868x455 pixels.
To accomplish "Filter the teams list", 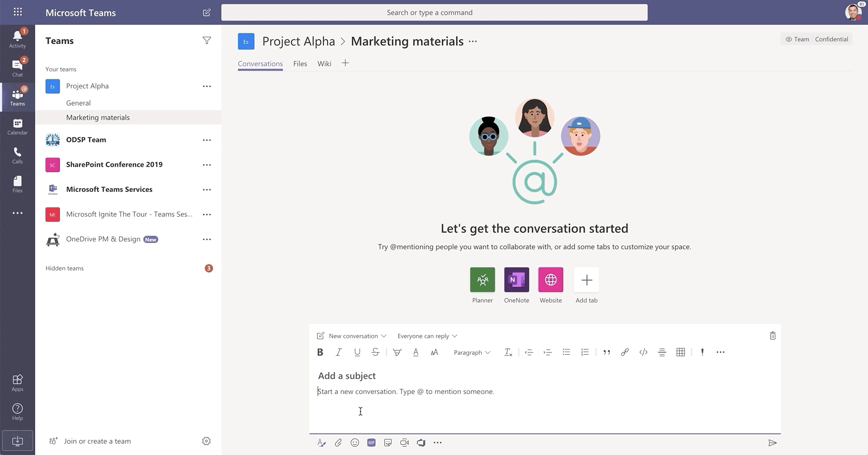I will click(206, 40).
